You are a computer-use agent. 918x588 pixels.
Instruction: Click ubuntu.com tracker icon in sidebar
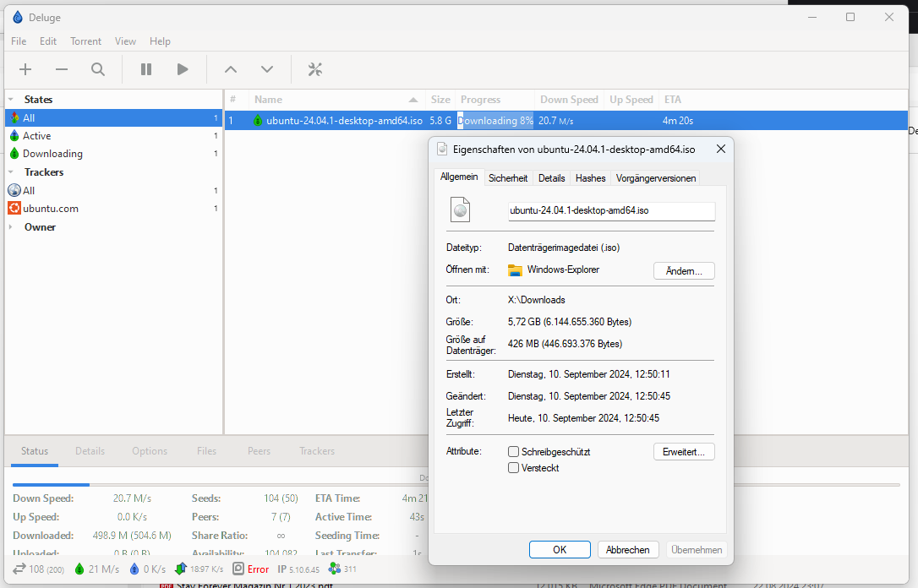(x=14, y=209)
